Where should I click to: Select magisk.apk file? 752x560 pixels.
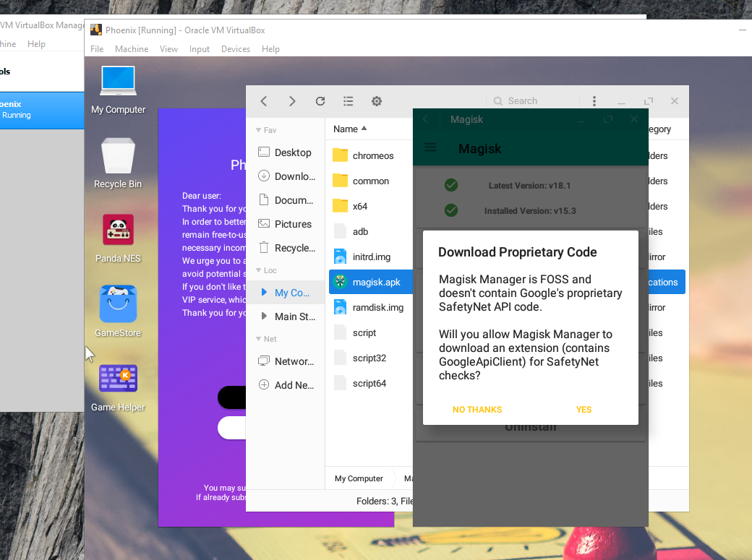click(370, 282)
